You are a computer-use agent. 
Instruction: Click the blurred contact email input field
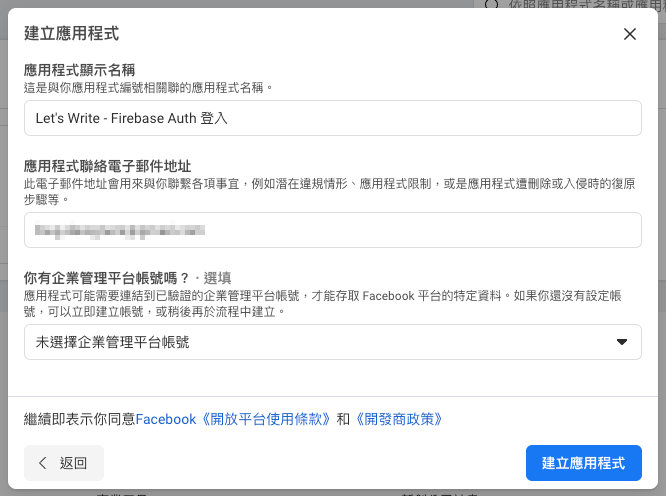point(332,230)
